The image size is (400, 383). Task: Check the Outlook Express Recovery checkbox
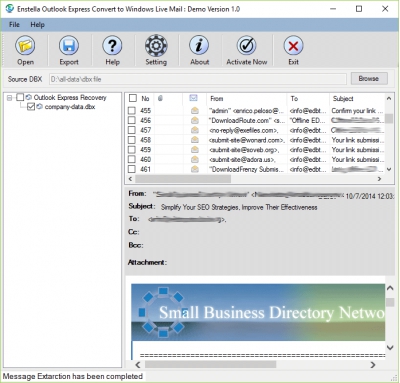pyautogui.click(x=20, y=97)
